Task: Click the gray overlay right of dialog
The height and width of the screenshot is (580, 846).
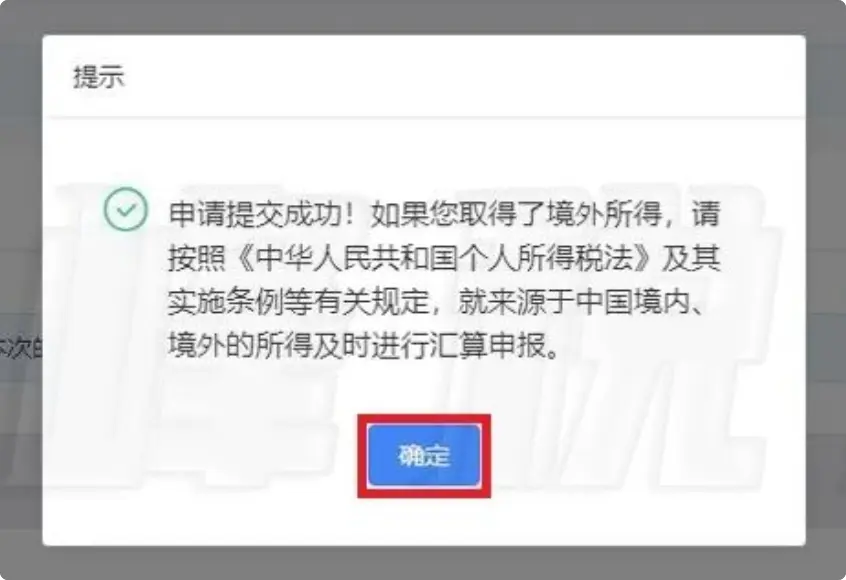Action: click(x=826, y=290)
